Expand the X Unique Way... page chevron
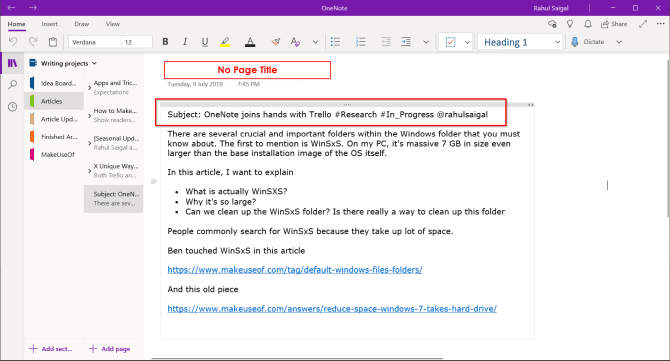 [89, 171]
